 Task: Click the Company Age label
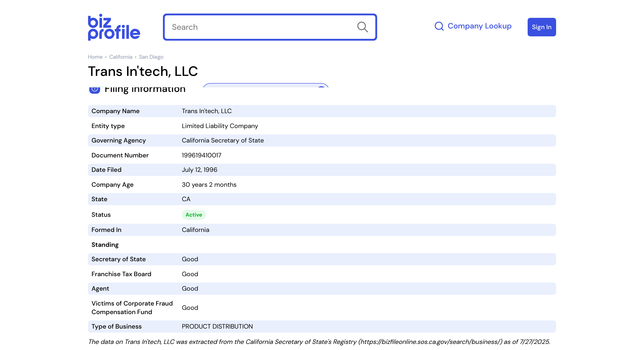coord(113,185)
